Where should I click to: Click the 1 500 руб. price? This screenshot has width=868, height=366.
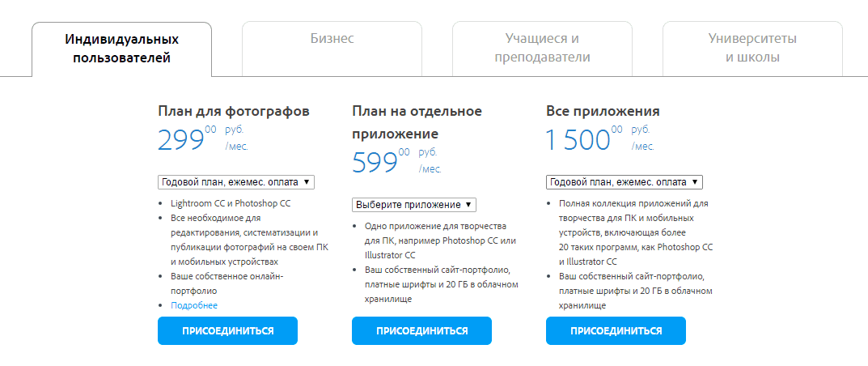577,139
